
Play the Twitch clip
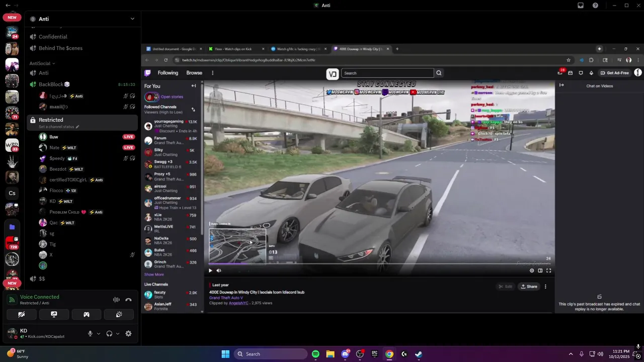pos(210,270)
